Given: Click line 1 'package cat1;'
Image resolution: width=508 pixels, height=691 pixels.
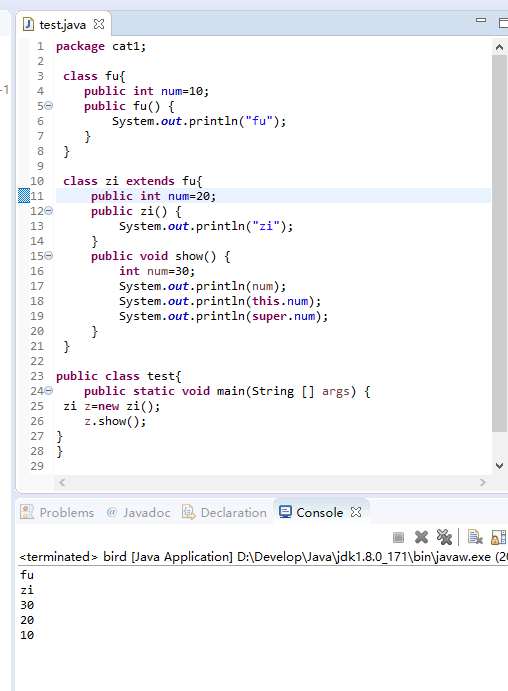Looking at the screenshot, I should click(101, 46).
